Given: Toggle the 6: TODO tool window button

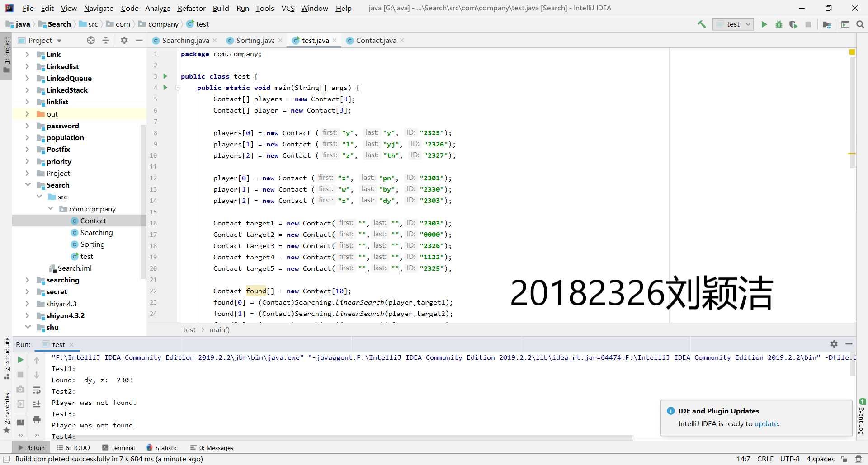Looking at the screenshot, I should click(x=73, y=448).
